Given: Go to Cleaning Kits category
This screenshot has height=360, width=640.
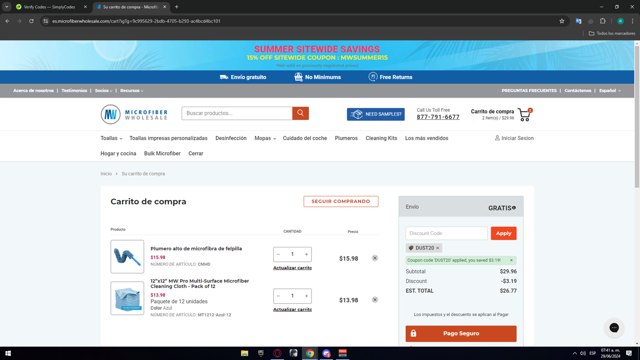Looking at the screenshot, I should click(x=381, y=138).
